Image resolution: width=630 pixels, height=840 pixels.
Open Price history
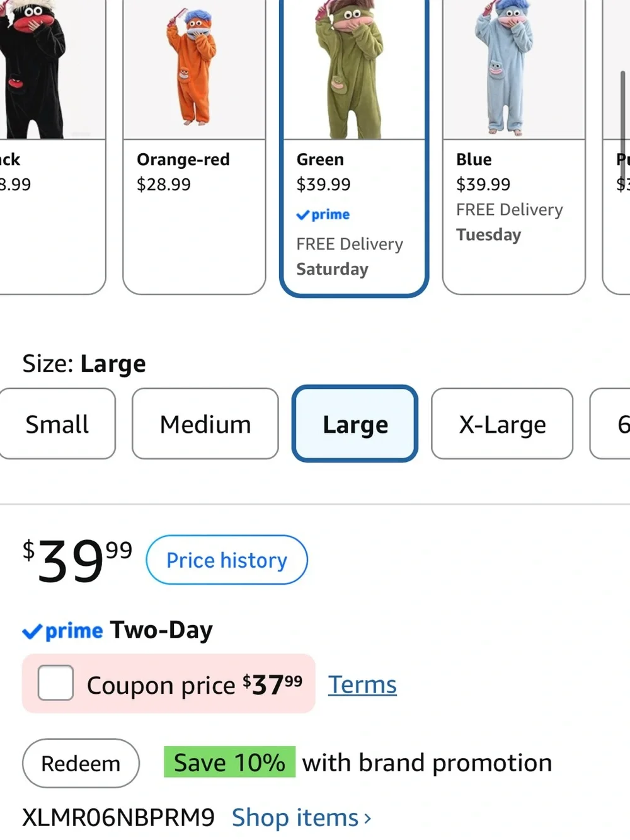click(227, 560)
